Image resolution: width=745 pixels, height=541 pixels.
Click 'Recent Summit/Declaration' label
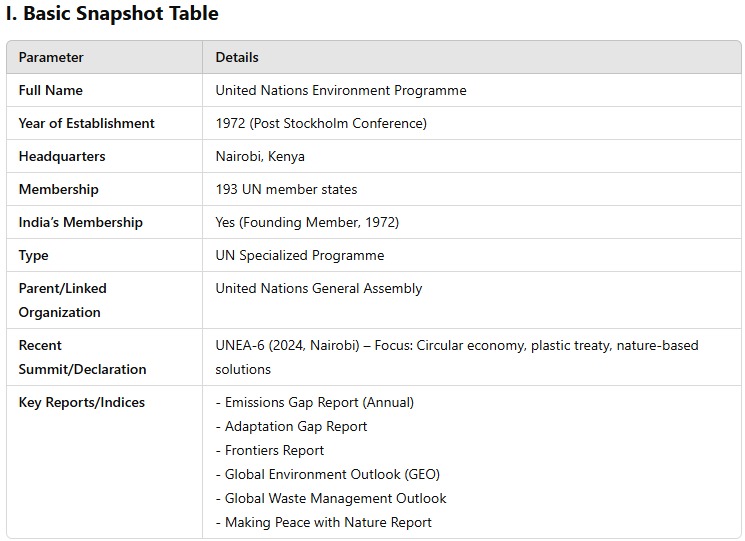click(x=82, y=357)
